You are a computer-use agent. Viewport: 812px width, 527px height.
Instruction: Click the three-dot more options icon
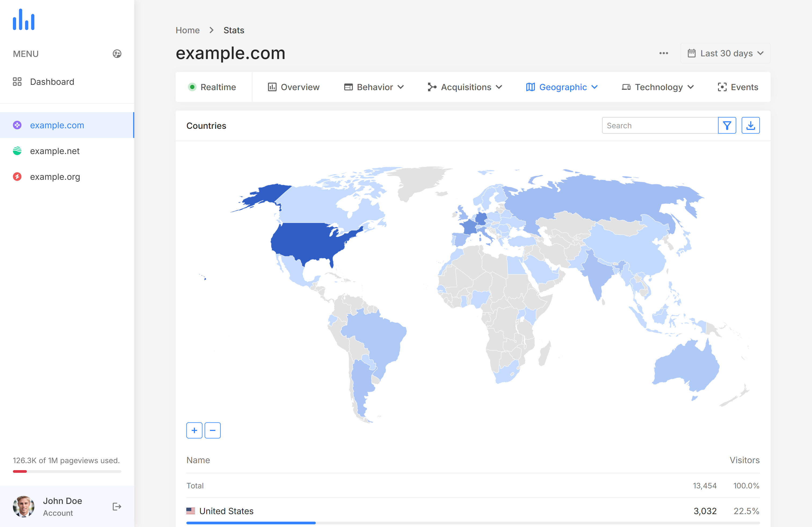664,53
